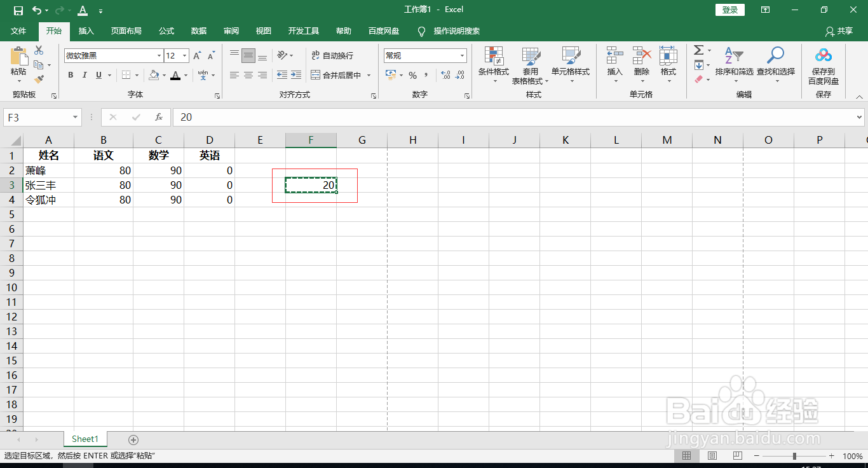Viewport: 868px width, 468px height.
Task: Click the Clear eraser icon
Action: click(x=698, y=79)
